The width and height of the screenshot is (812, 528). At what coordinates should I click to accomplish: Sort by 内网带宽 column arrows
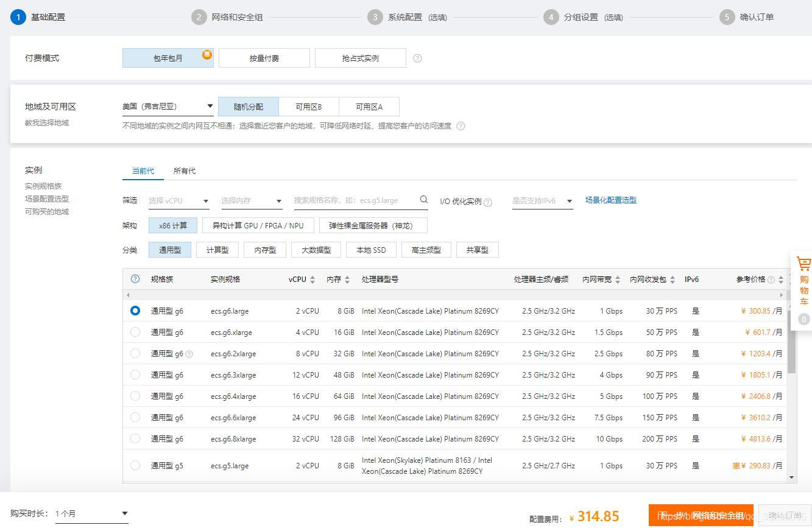click(x=618, y=280)
